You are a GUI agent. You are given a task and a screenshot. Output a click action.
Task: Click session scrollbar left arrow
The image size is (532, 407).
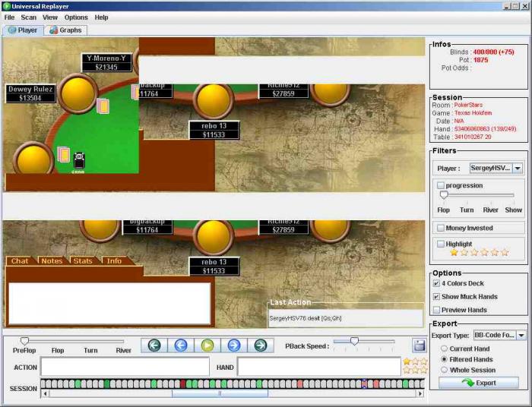pyautogui.click(x=45, y=393)
